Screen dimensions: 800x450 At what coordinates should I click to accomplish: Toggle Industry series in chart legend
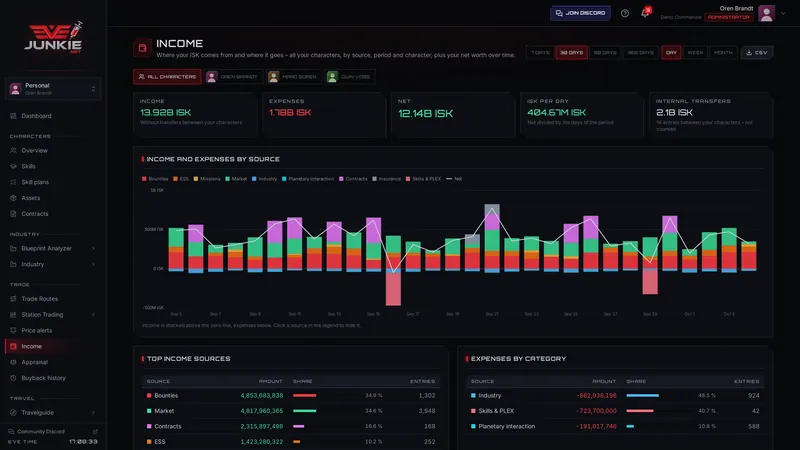264,179
